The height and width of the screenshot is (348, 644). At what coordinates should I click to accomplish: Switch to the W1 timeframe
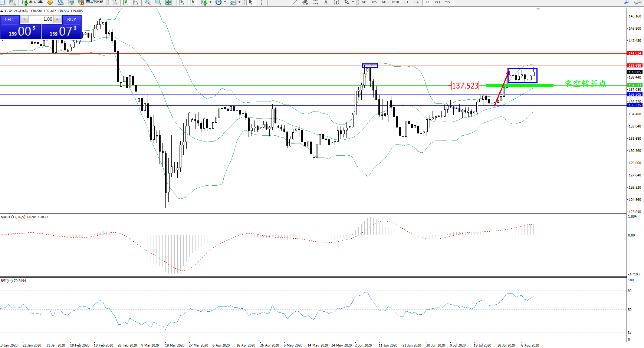click(x=437, y=2)
